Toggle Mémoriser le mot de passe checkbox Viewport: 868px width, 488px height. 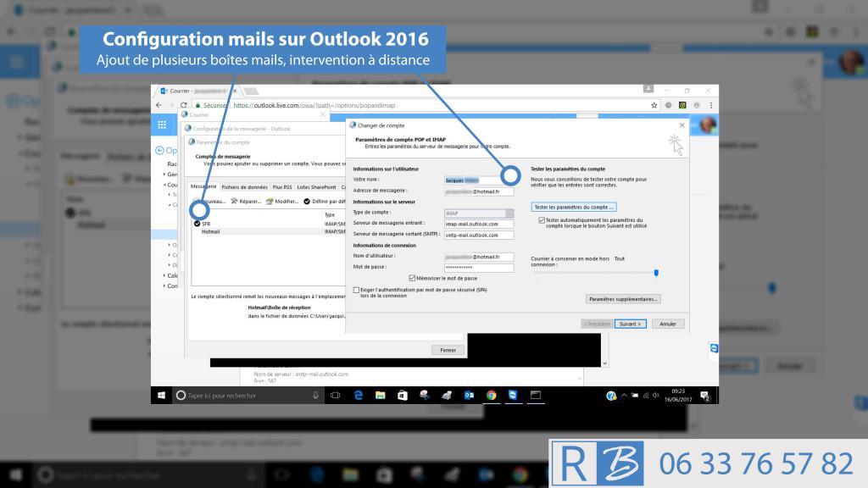pos(412,278)
